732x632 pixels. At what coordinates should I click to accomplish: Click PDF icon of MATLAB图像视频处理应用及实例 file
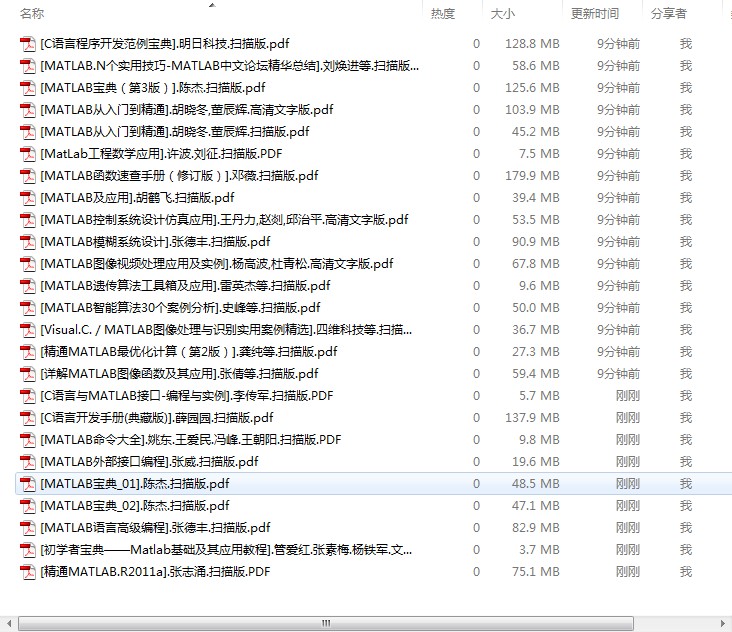[x=28, y=264]
